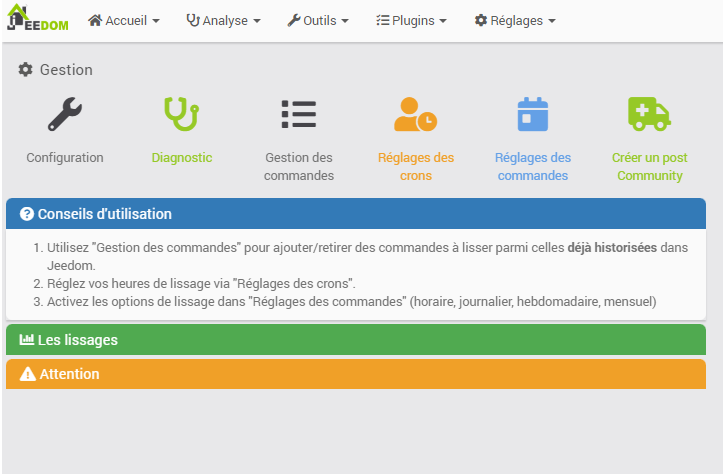The image size is (723, 474).
Task: Click the green ambulance Community post icon
Action: click(649, 114)
